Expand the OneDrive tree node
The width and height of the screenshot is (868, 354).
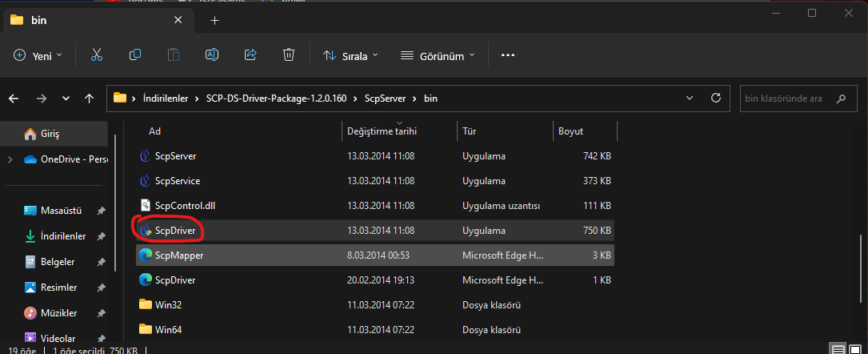[10, 159]
